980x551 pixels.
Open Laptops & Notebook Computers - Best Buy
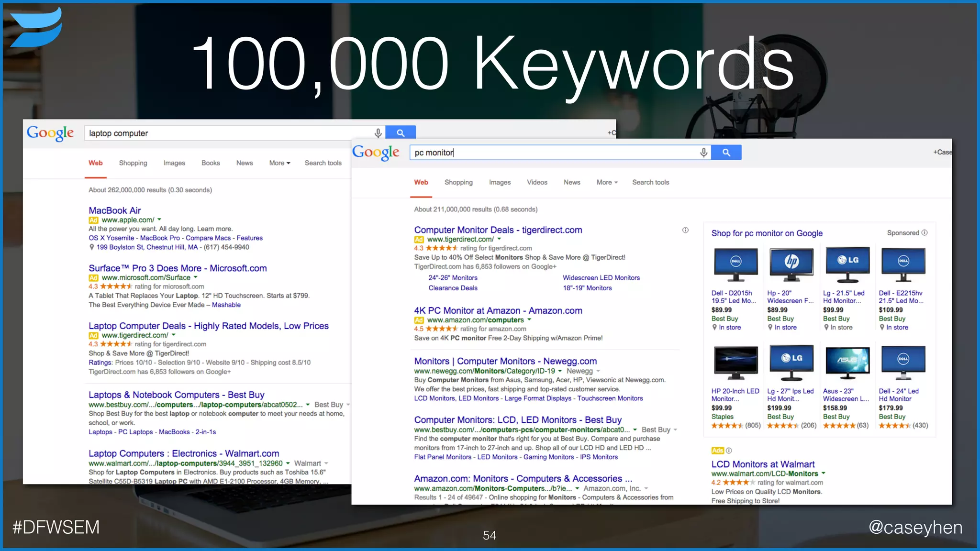tap(176, 395)
